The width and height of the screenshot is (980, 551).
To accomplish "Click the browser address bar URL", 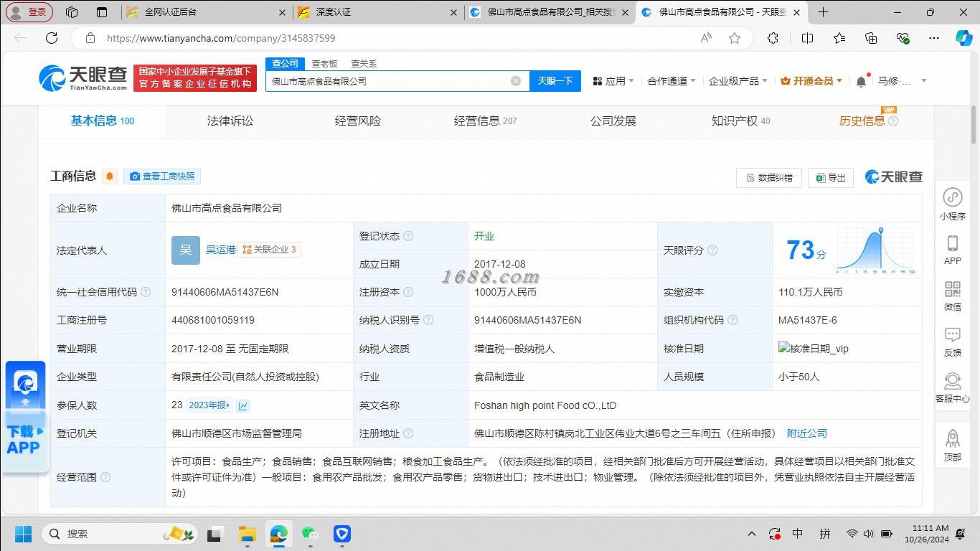I will point(221,38).
